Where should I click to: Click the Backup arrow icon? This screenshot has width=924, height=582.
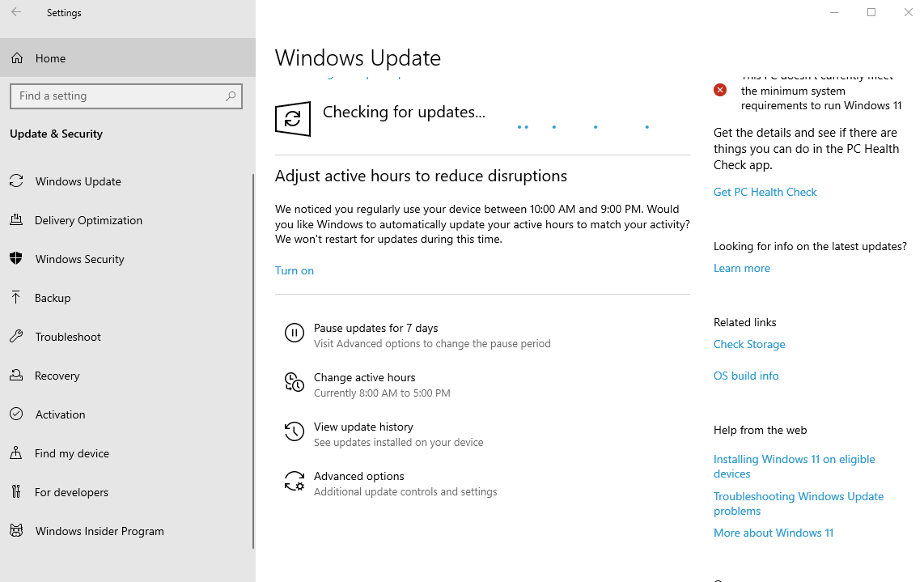16,298
